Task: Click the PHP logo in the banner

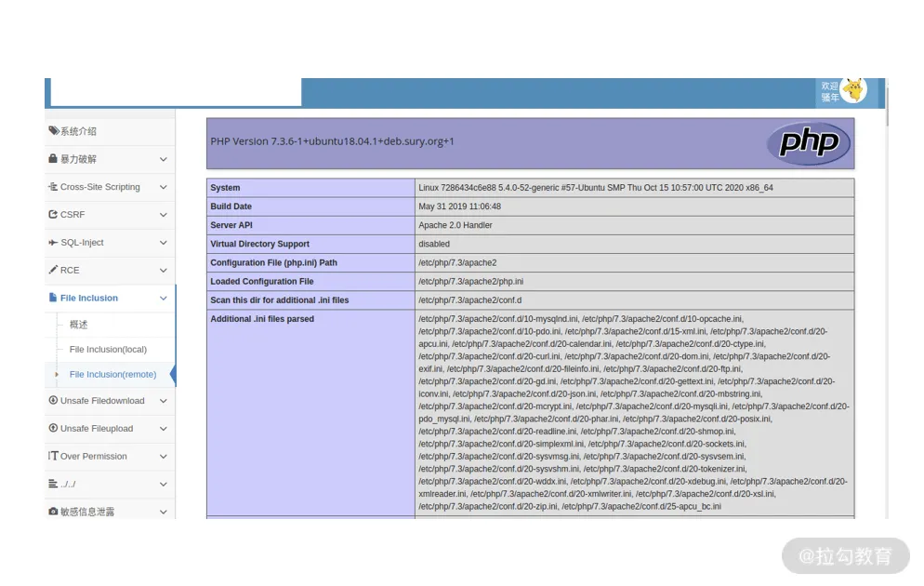Action: [x=809, y=143]
